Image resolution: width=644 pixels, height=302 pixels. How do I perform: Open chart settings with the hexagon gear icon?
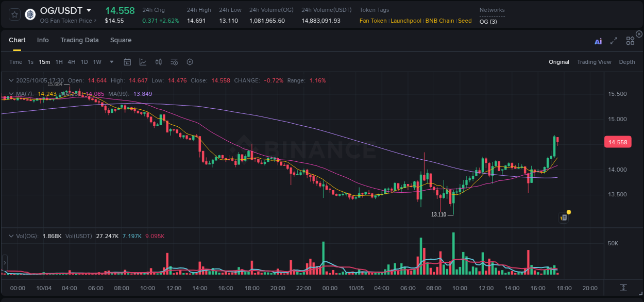pyautogui.click(x=190, y=61)
